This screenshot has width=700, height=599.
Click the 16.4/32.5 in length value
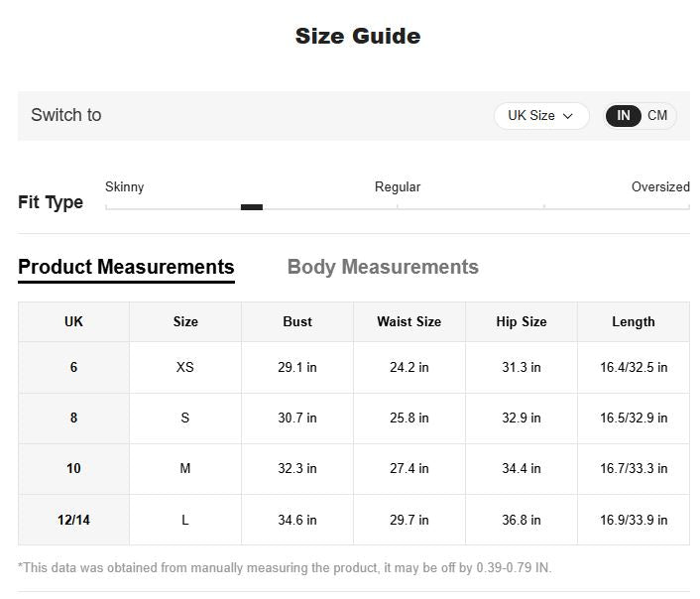point(634,367)
